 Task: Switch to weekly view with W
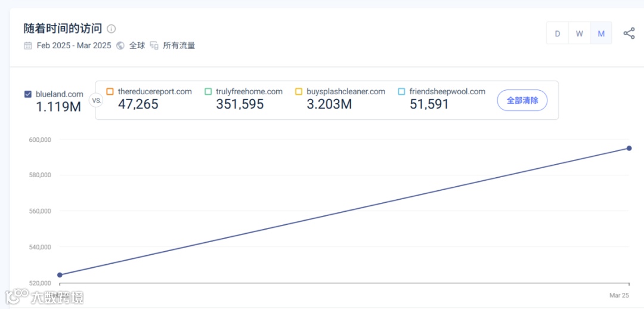(x=579, y=33)
